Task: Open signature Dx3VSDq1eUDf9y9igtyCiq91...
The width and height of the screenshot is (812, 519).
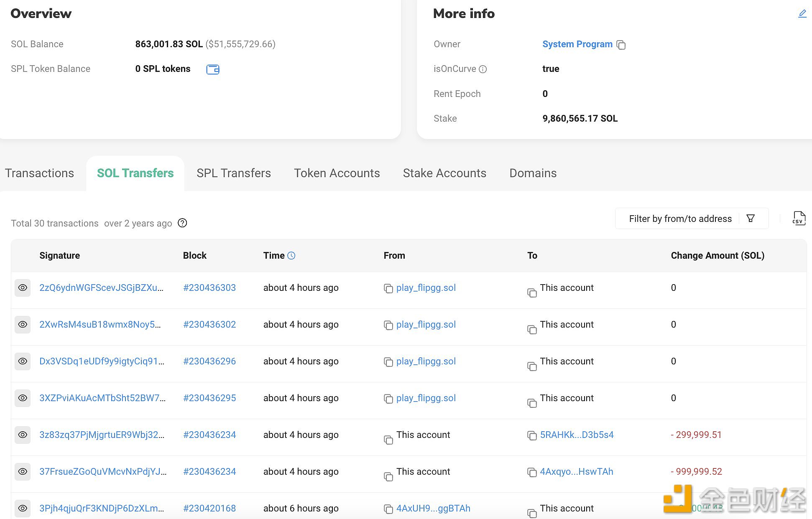Action: 102,361
